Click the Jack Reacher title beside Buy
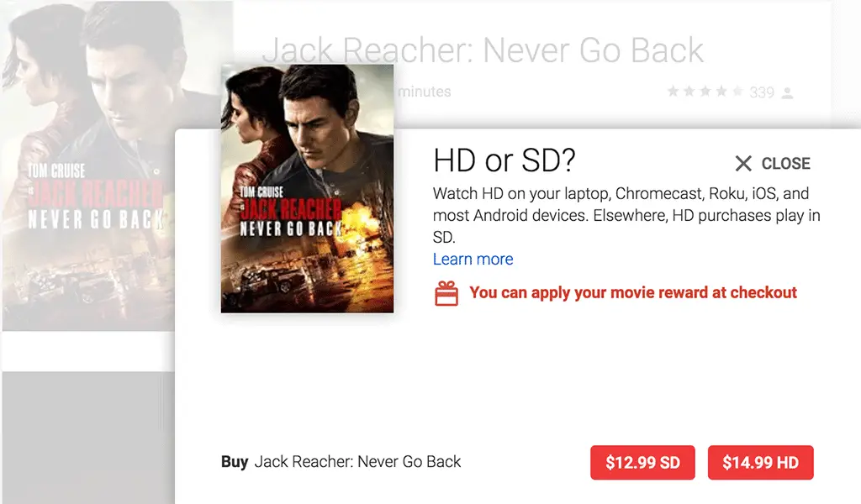This screenshot has height=504, width=861. tap(357, 462)
